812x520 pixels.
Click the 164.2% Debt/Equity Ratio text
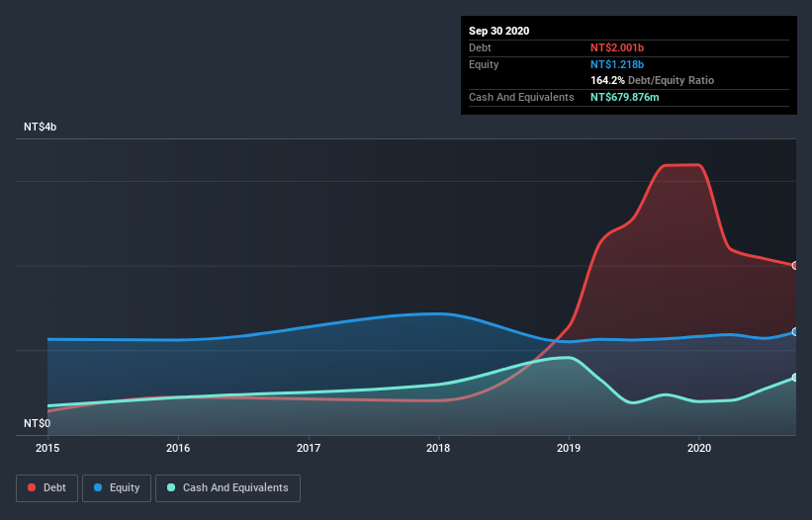click(652, 81)
